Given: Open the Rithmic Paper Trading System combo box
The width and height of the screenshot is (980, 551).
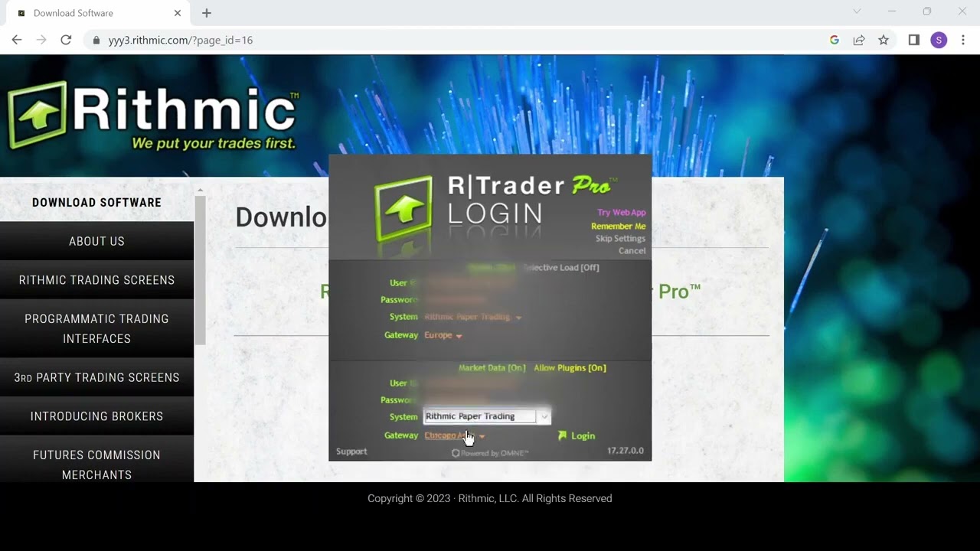Looking at the screenshot, I should pyautogui.click(x=487, y=416).
